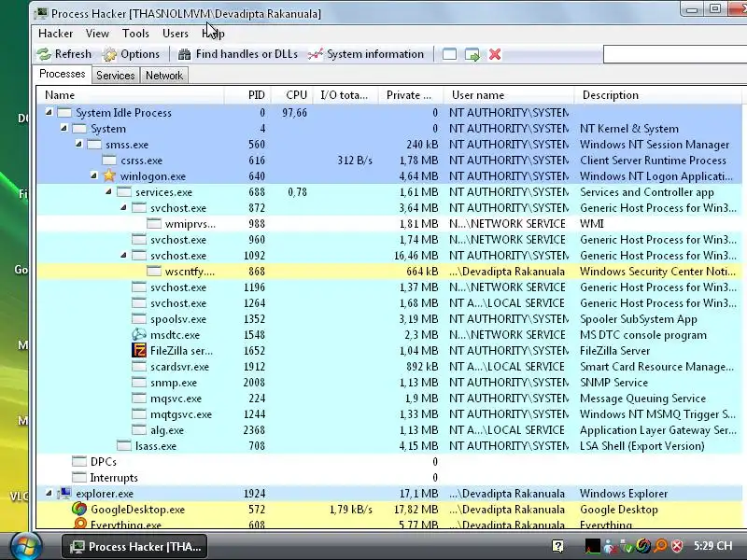Open Find handles or DLLs
This screenshot has height=560, width=747.
237,54
